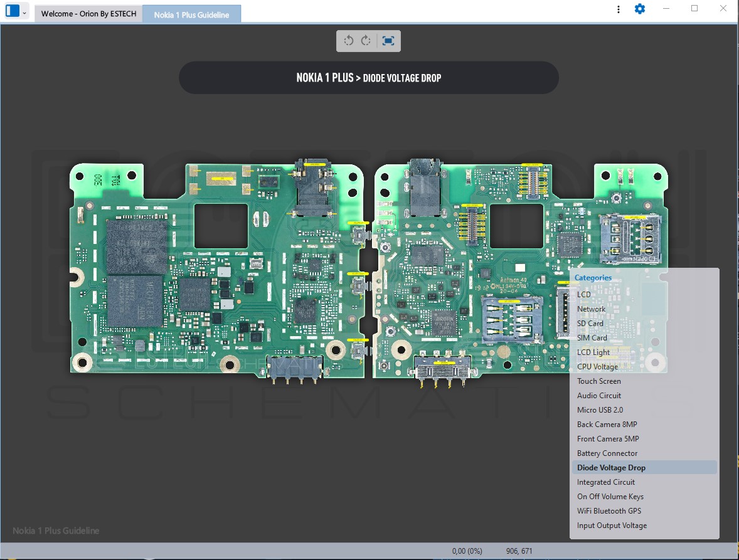
Task: Select Input Output Voltage category
Action: 612,525
